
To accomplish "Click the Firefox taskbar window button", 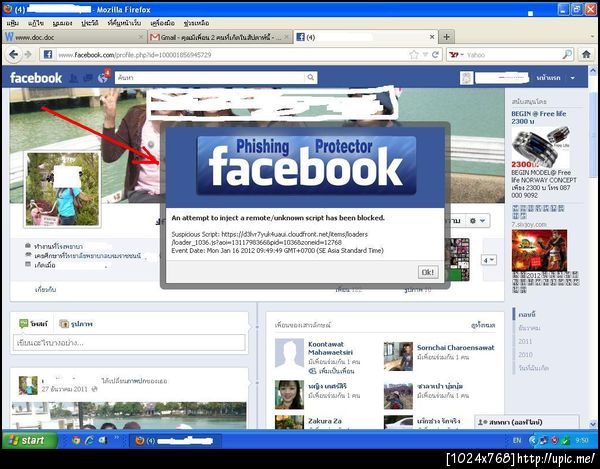I will [x=175, y=440].
